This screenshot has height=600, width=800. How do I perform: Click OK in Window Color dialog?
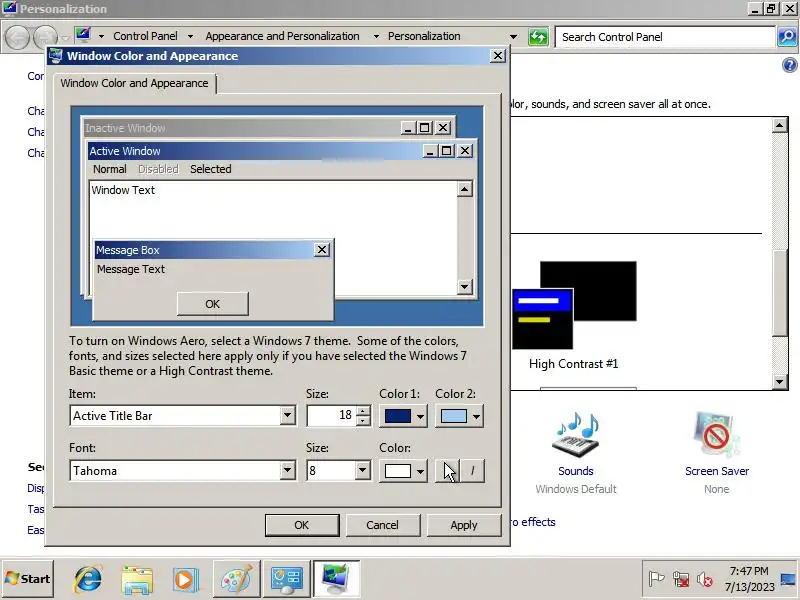[302, 525]
